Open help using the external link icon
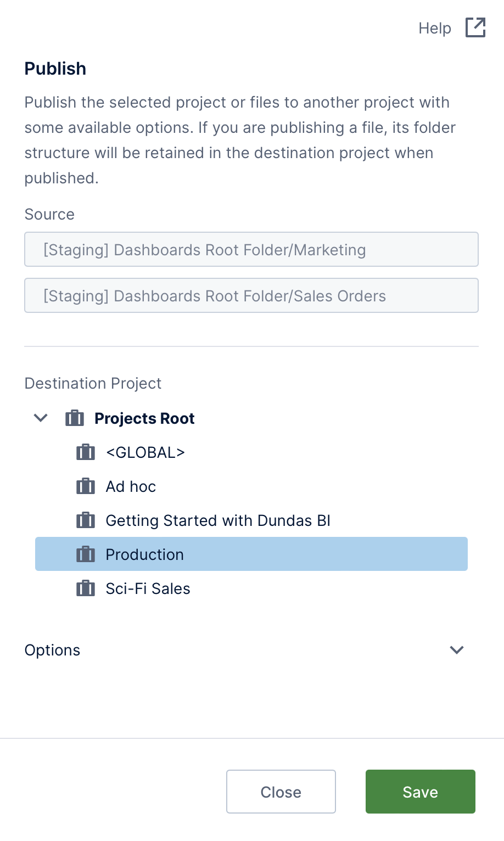This screenshot has height=841, width=504. pos(474,27)
